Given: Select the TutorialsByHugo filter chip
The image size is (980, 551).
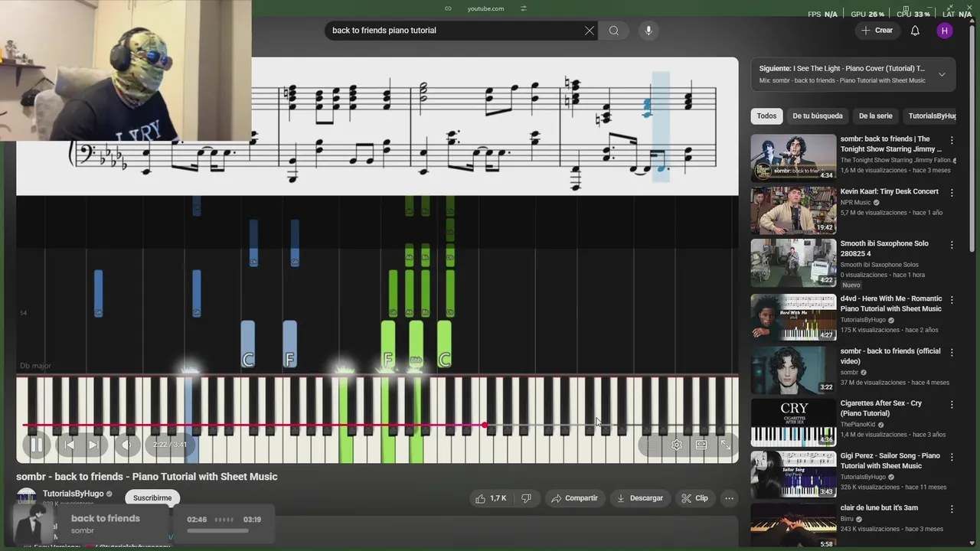Looking at the screenshot, I should (x=930, y=116).
